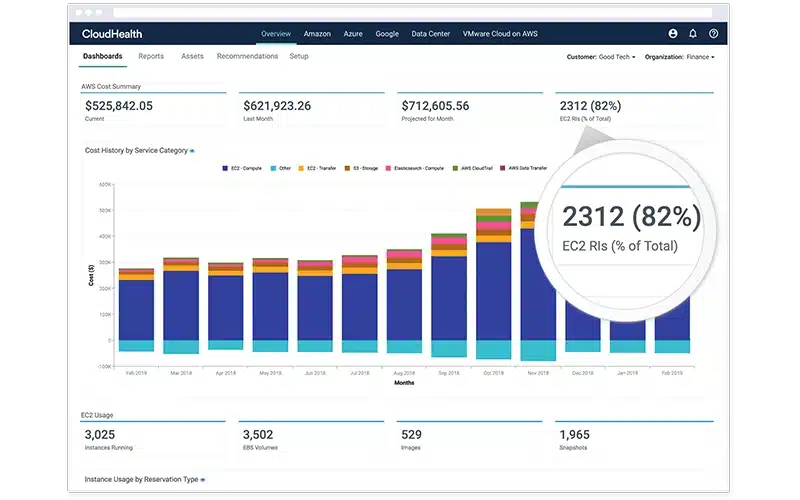Switch to the Azure tab
Viewport: 800px width, 500px height.
point(353,34)
